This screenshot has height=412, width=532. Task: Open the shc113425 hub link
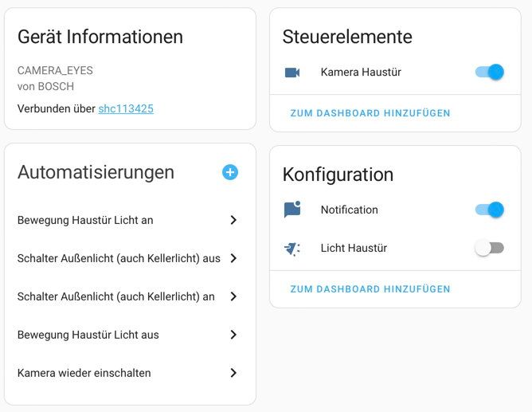pos(126,108)
